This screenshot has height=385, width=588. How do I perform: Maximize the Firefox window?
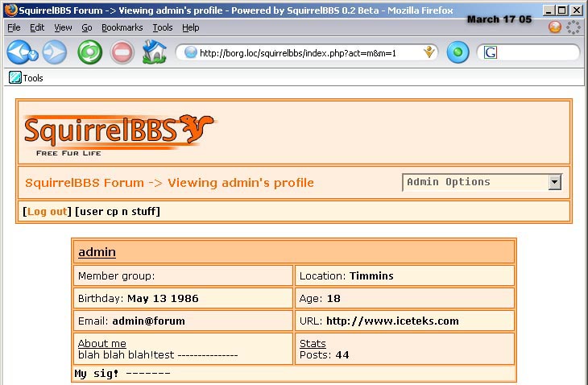(562, 10)
